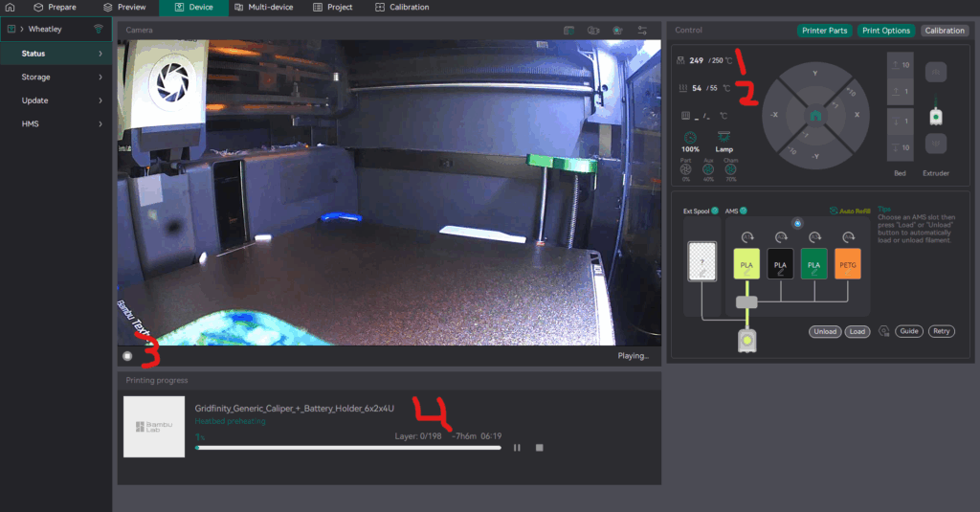980x512 pixels.
Task: Click the extruder retract up arrow
Action: 937,71
